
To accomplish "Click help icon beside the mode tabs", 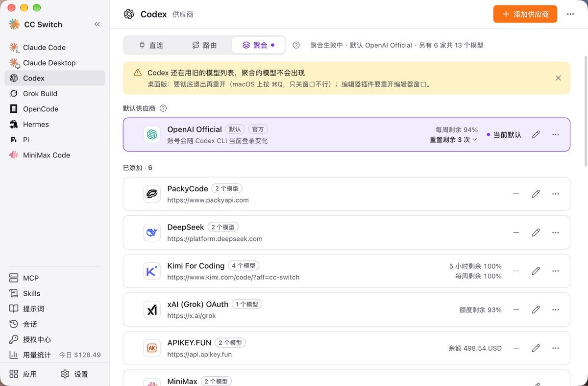I will (296, 45).
